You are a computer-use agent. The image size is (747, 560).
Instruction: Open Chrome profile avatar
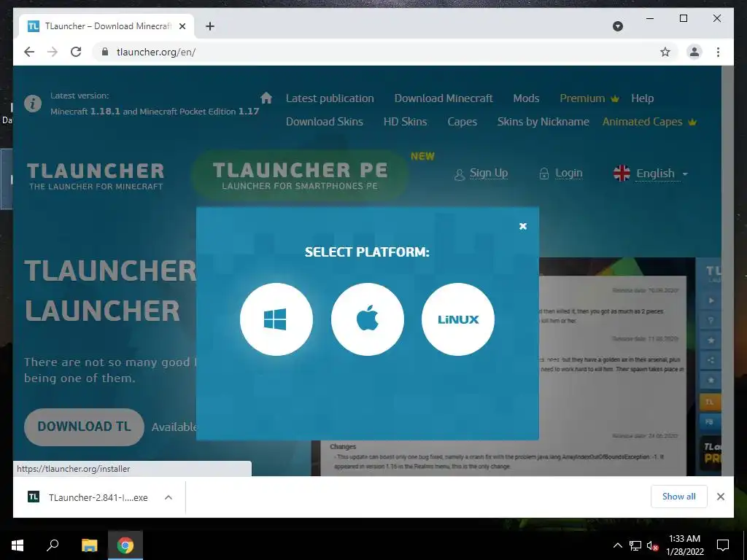(x=694, y=52)
